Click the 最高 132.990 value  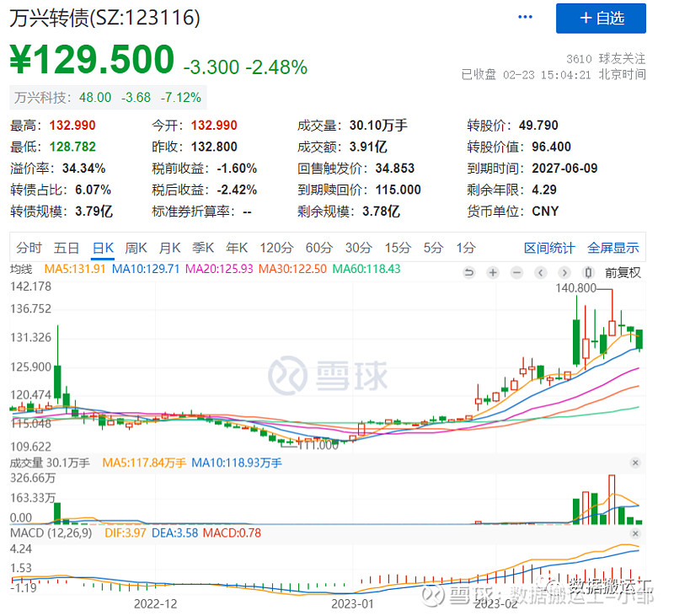[x=72, y=125]
